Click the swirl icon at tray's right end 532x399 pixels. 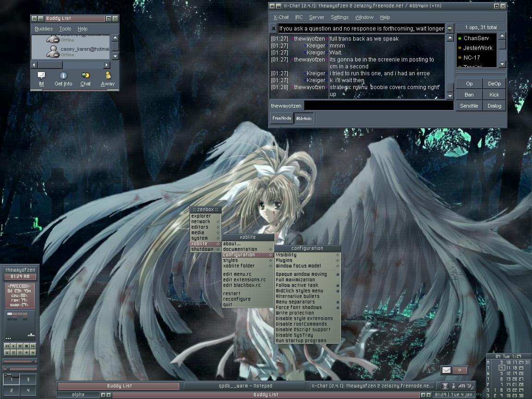tap(470, 386)
